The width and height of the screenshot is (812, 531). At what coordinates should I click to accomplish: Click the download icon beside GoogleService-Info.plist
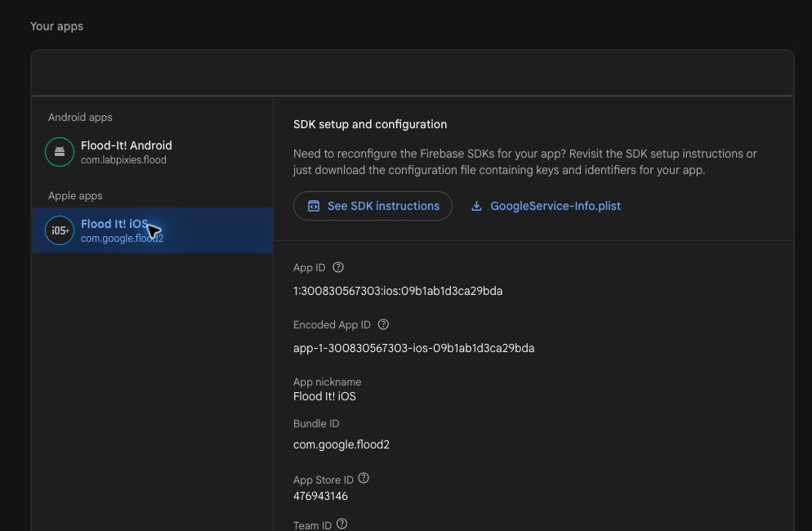[476, 206]
